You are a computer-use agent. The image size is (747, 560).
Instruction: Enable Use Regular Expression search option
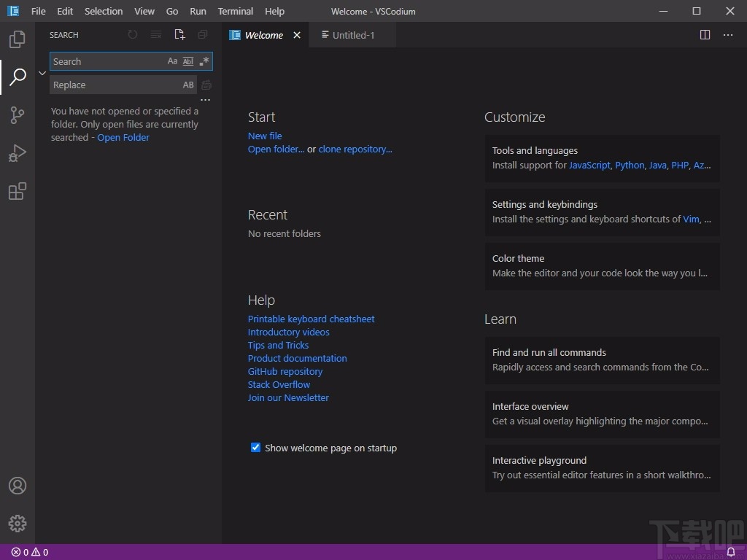click(x=204, y=61)
